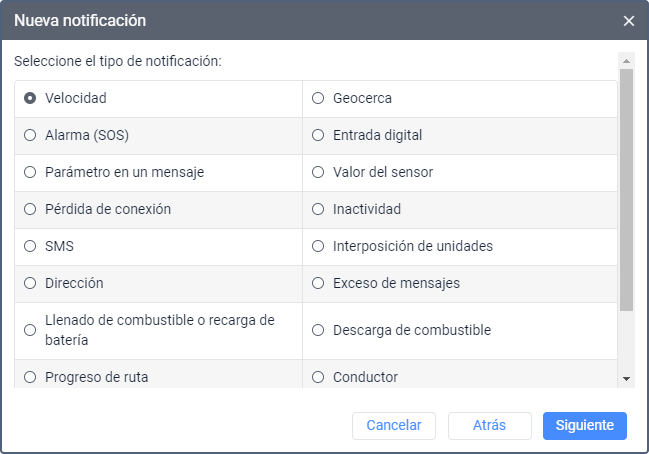Choose the Geocerca radio option
Image resolution: width=649 pixels, height=454 pixels.
318,98
